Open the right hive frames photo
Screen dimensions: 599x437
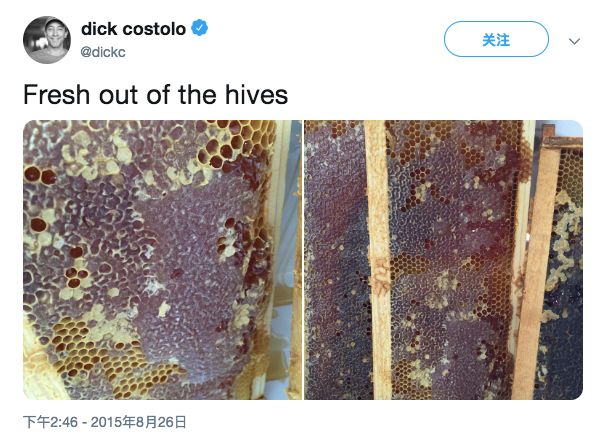point(444,260)
